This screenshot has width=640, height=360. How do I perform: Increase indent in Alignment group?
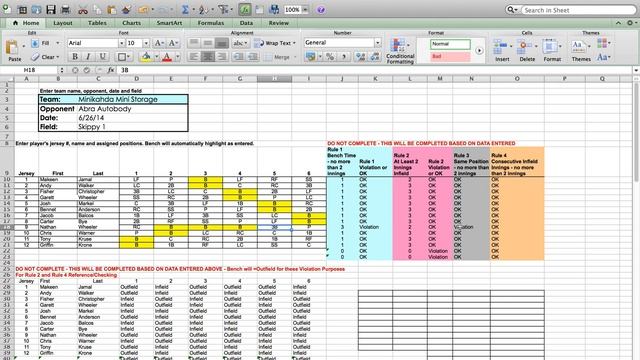[x=253, y=56]
